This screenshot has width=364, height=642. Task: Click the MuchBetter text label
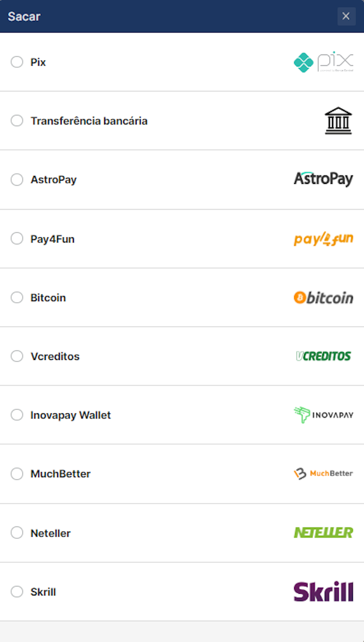click(x=60, y=474)
